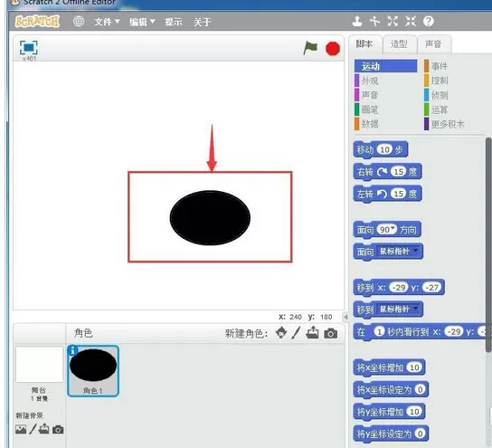Open the 文件 menu

pos(107,22)
